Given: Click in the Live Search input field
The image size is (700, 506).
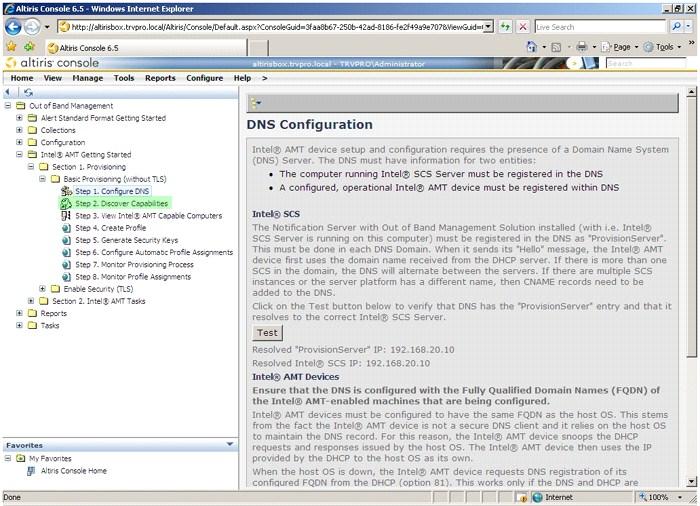Looking at the screenshot, I should coord(600,27).
